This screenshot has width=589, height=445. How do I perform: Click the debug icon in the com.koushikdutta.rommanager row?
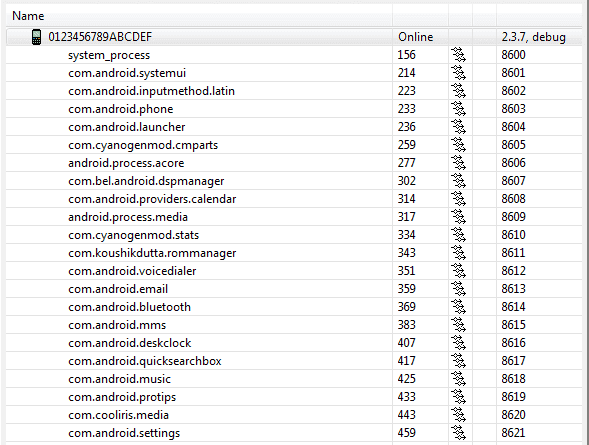459,253
